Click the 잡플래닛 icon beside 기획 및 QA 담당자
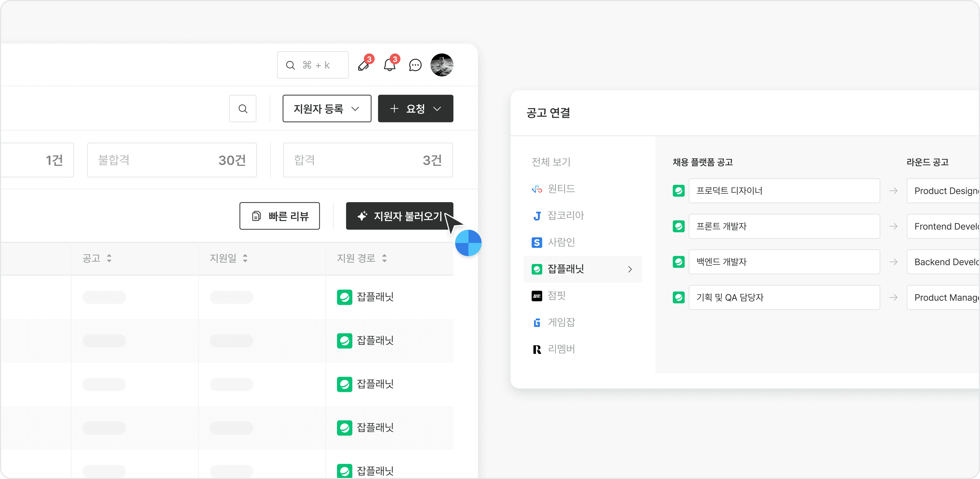 [679, 297]
